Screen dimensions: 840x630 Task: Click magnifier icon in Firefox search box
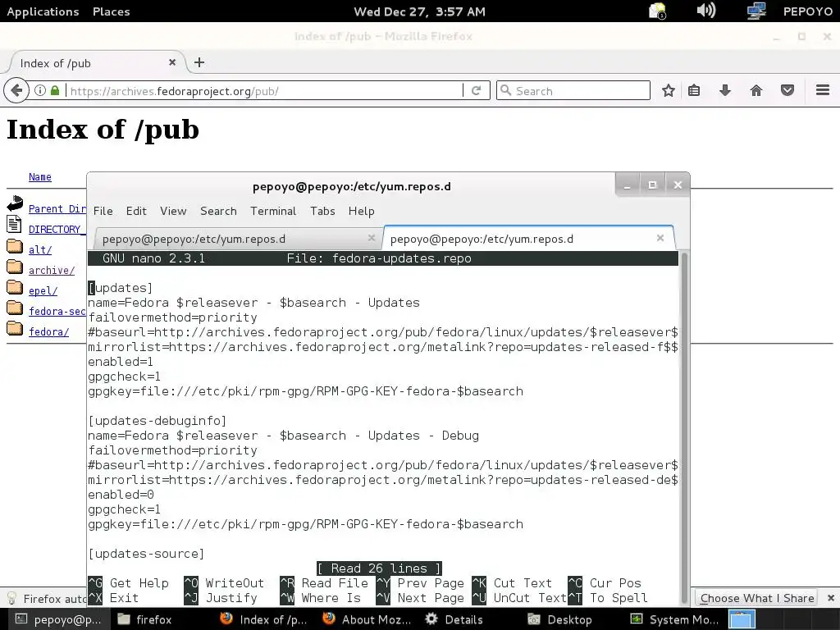click(x=505, y=90)
